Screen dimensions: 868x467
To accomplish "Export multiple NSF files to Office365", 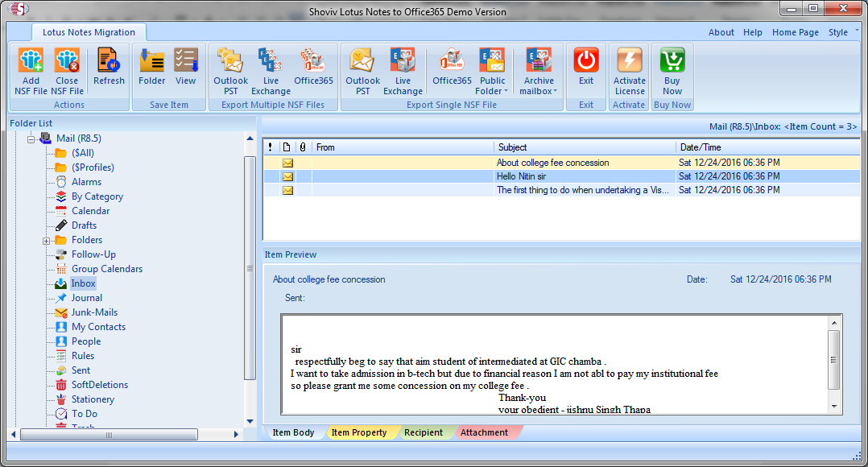I will 313,66.
